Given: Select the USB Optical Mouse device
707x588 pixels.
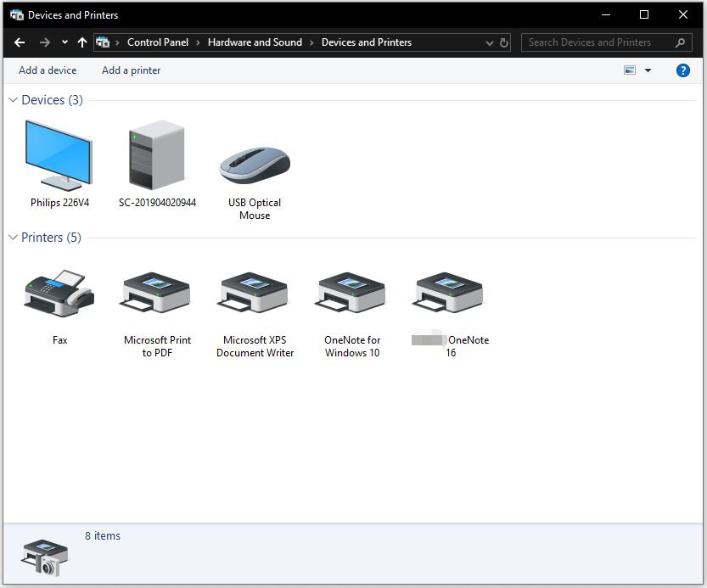Looking at the screenshot, I should click(254, 165).
